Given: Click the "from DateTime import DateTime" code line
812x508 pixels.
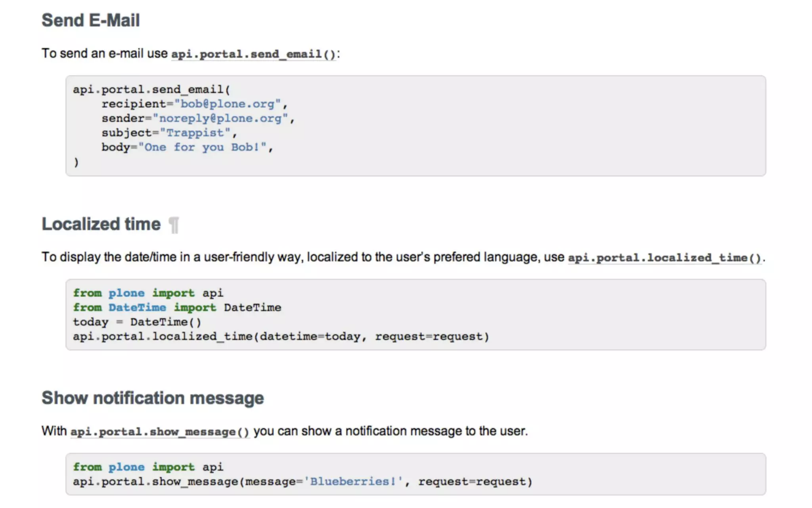Looking at the screenshot, I should click(x=177, y=308).
